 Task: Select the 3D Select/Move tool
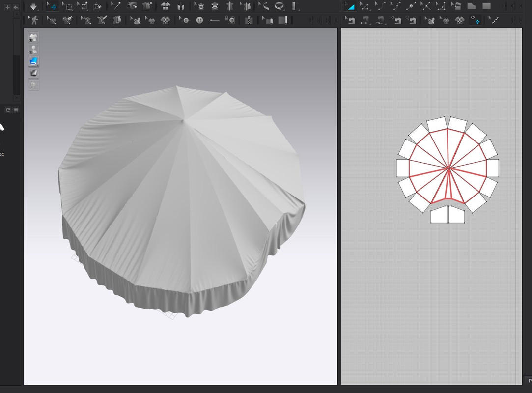click(x=53, y=6)
